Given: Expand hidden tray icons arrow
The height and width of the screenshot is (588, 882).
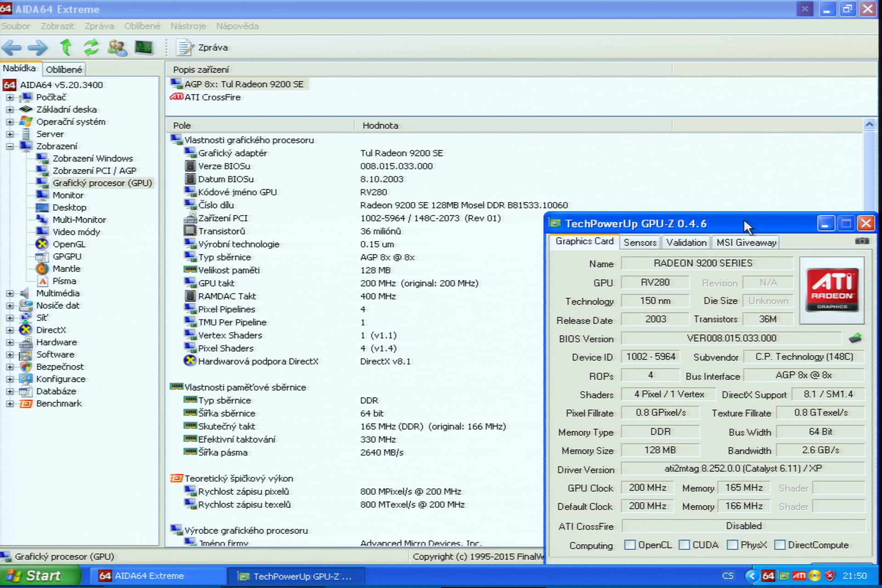Looking at the screenshot, I should [x=751, y=576].
